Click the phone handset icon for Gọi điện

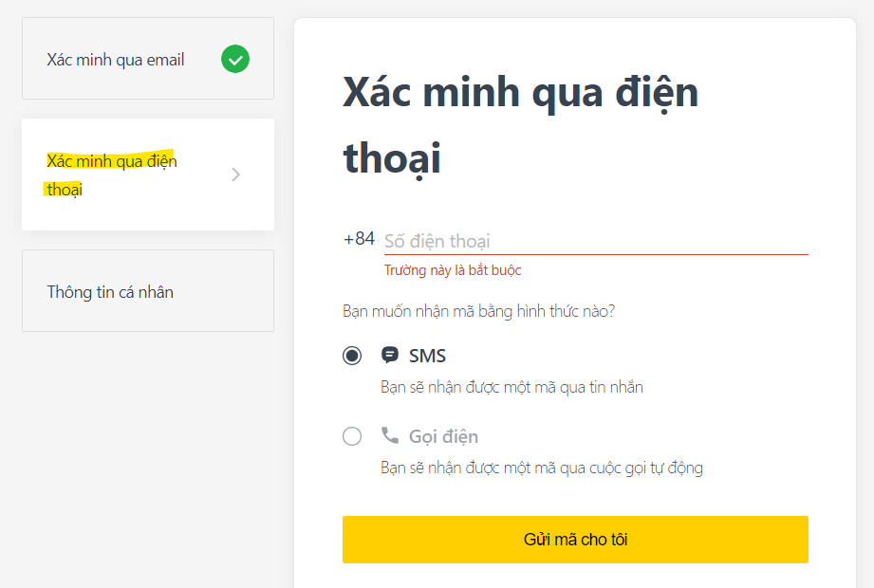click(389, 435)
